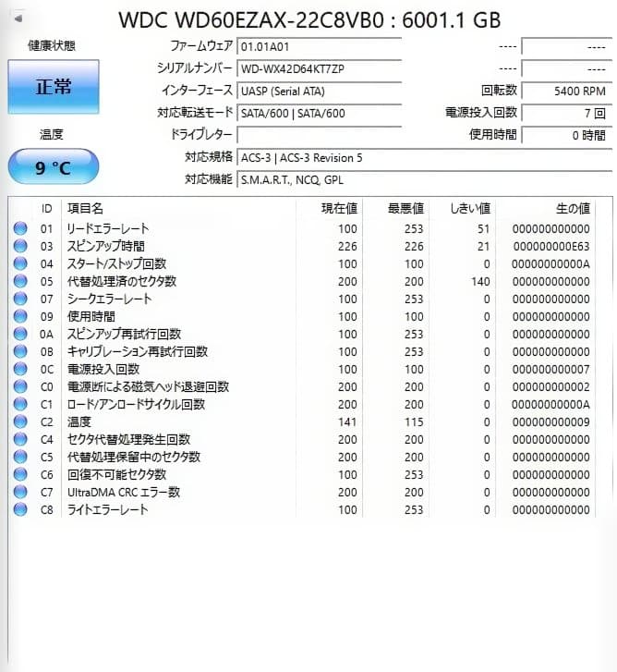Select the しきい値 column header
617x672 pixels.
[x=472, y=209]
